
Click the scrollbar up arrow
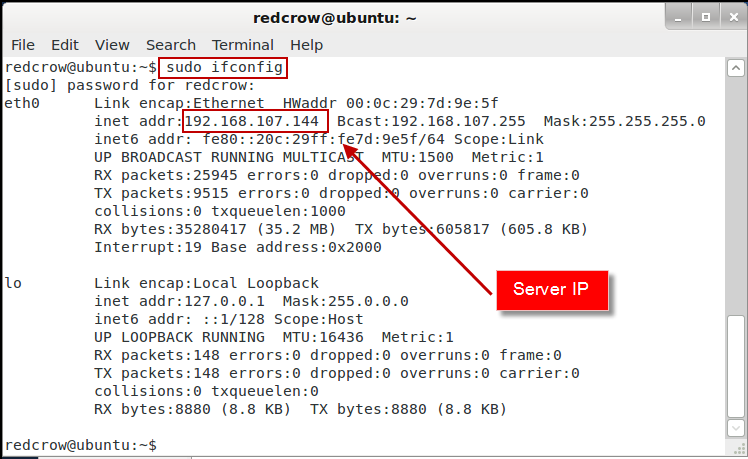[x=736, y=68]
